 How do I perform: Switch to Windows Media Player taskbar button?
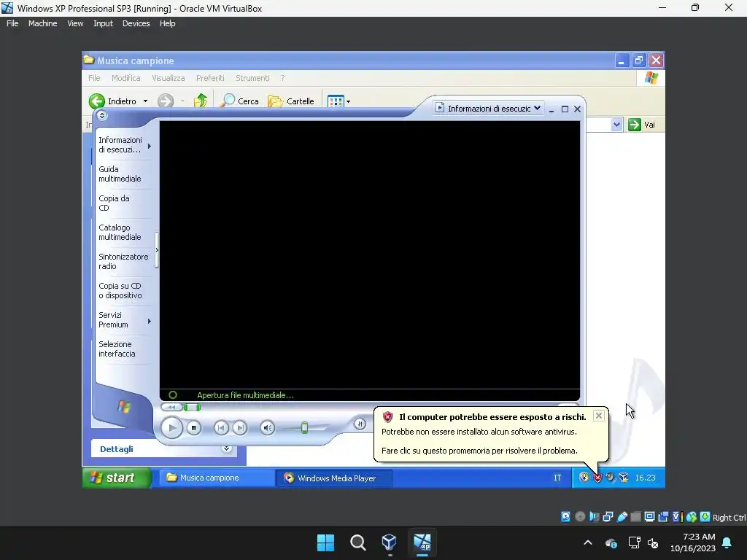point(334,478)
